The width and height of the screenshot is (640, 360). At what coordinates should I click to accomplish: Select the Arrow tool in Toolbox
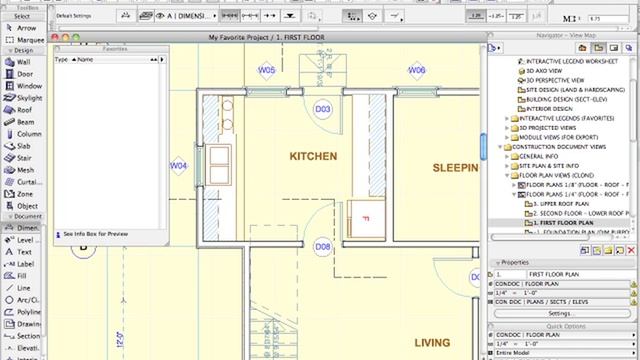23,28
